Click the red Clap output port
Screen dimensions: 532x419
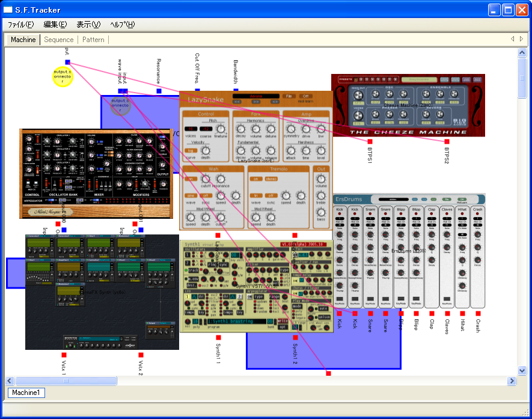431,313
